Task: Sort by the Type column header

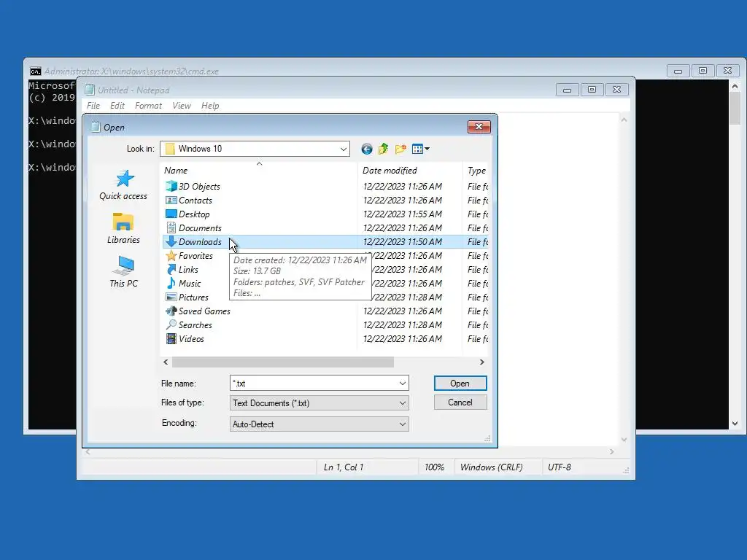Action: (477, 170)
